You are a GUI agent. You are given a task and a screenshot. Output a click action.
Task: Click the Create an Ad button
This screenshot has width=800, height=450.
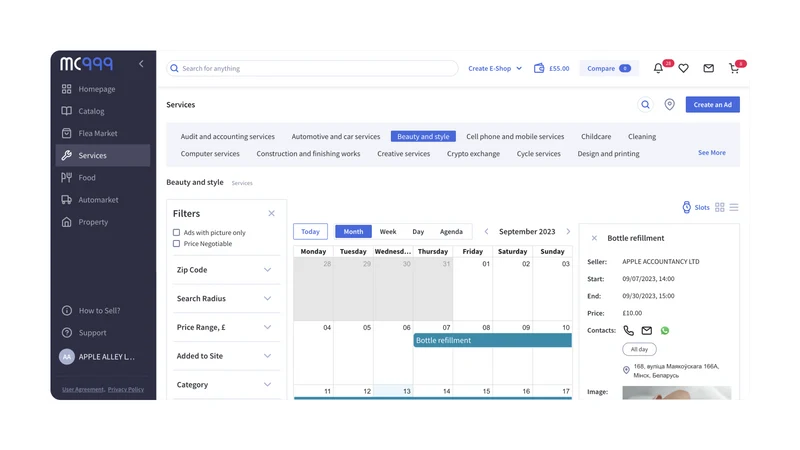pos(712,105)
